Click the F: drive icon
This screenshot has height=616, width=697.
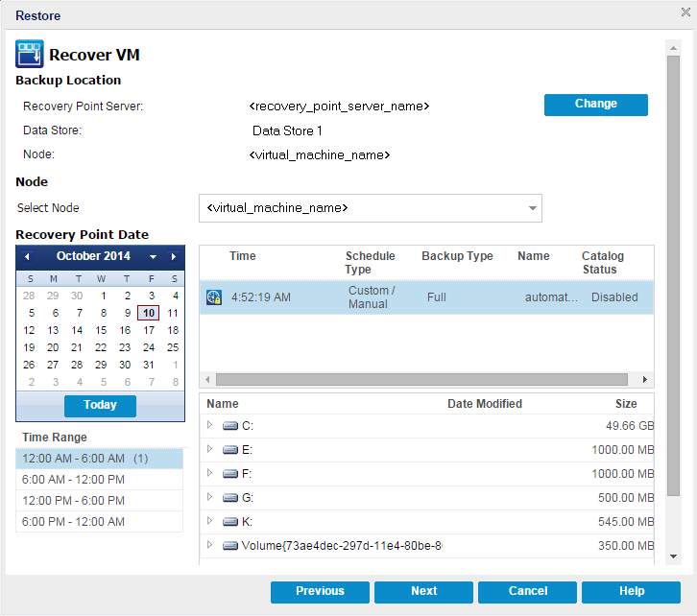click(x=229, y=474)
